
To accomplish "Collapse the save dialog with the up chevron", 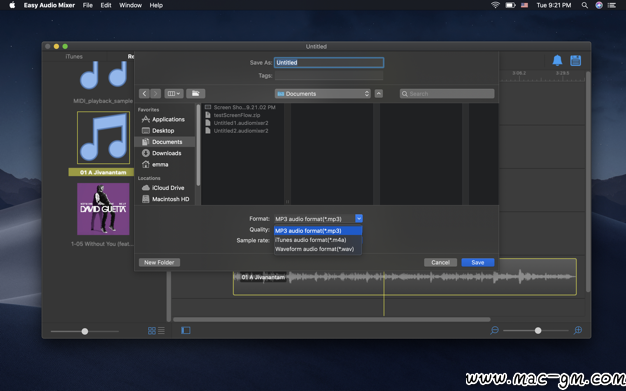I will (x=379, y=93).
